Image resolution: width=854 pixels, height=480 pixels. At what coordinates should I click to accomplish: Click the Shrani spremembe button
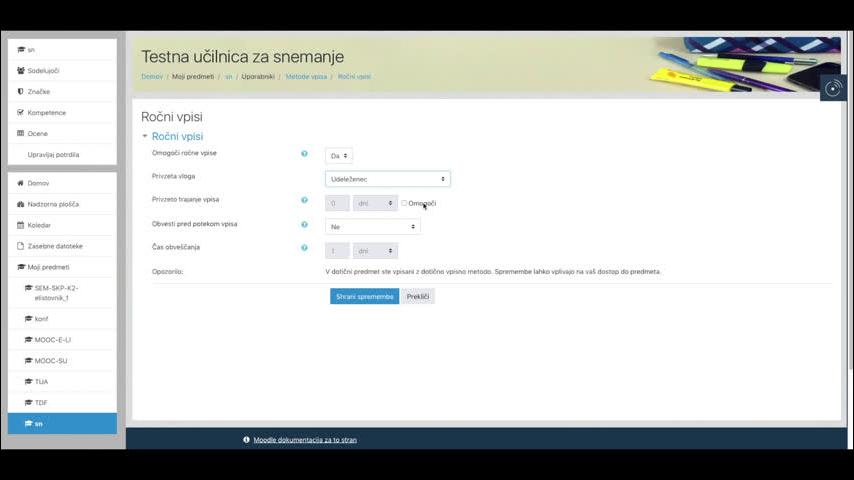364,297
